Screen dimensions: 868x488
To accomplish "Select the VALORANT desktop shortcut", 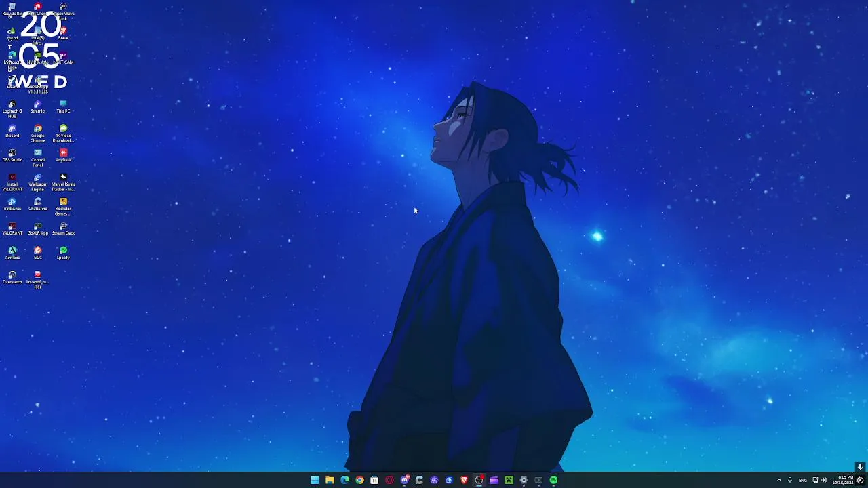I will point(12,229).
